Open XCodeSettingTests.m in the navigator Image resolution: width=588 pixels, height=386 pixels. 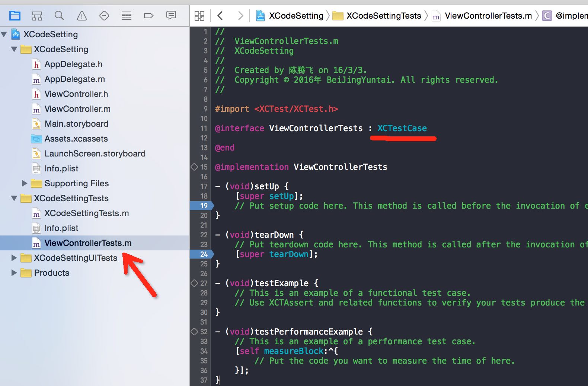86,213
